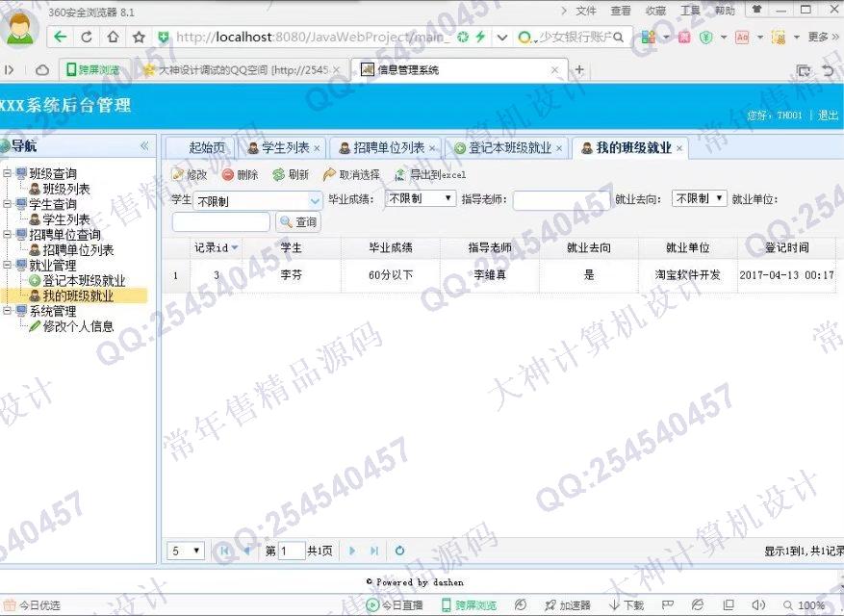Sort by 毕业成绩 column header
Screen dimensions: 844x616
[391, 247]
